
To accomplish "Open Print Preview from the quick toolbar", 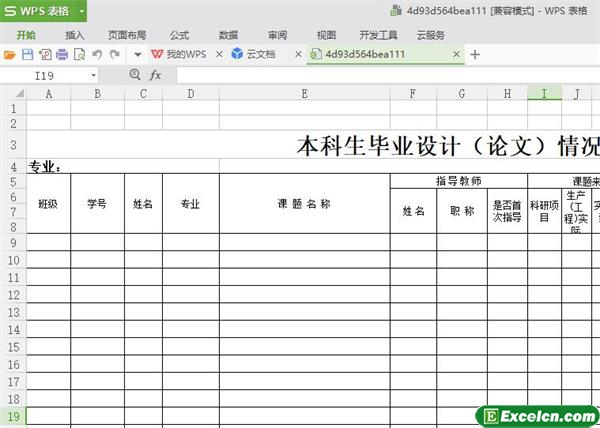I will [78, 54].
